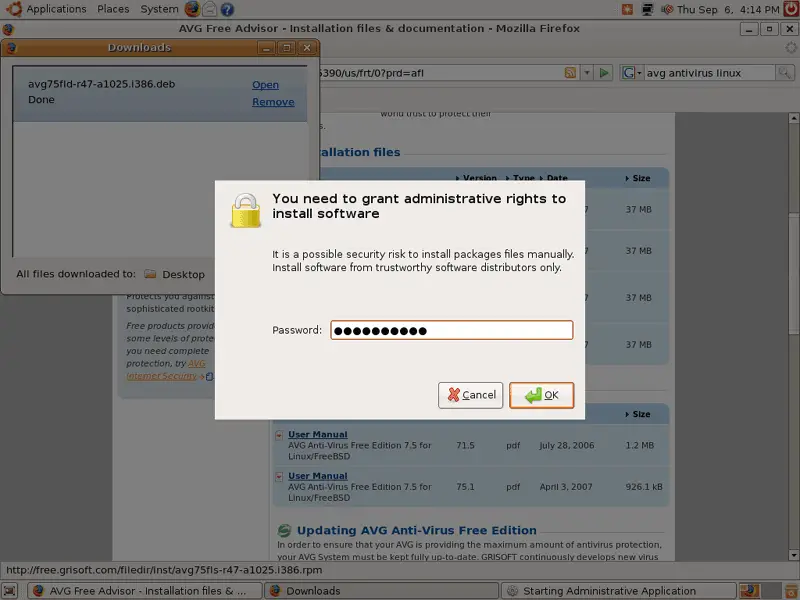Screen dimensions: 800x600
Task: Click the page scrollbar up arrow
Action: pyautogui.click(x=793, y=118)
